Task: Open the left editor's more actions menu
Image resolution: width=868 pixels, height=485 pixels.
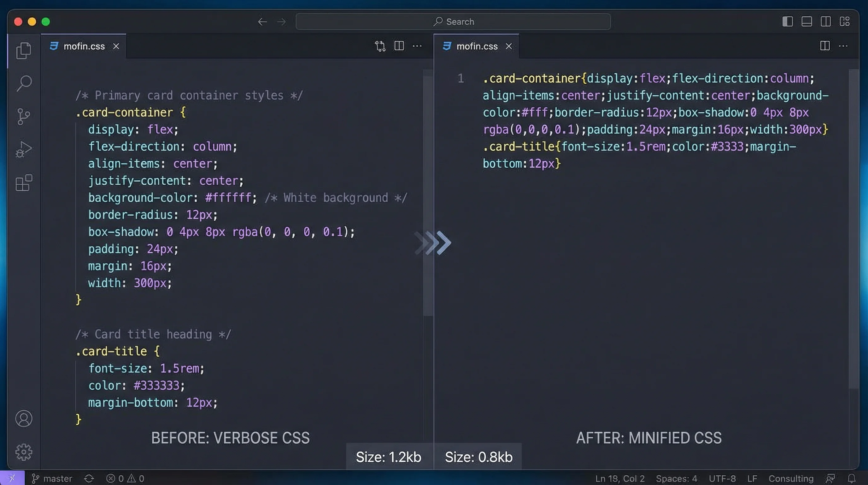Action: click(x=417, y=46)
